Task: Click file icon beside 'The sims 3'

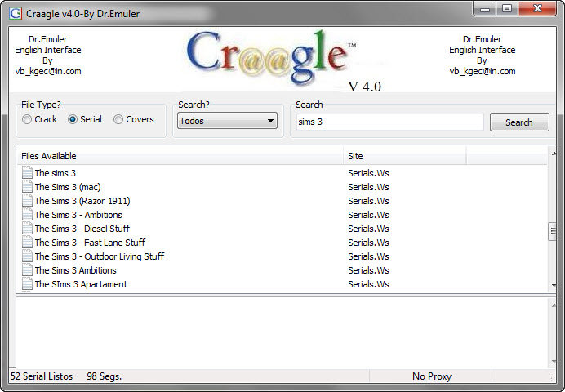Action: [27, 173]
